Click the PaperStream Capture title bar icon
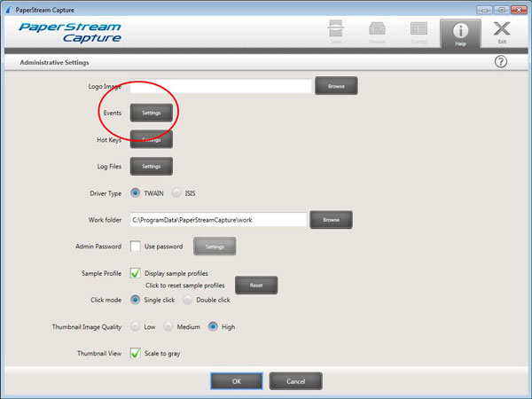The width and height of the screenshot is (532, 399). click(10, 10)
